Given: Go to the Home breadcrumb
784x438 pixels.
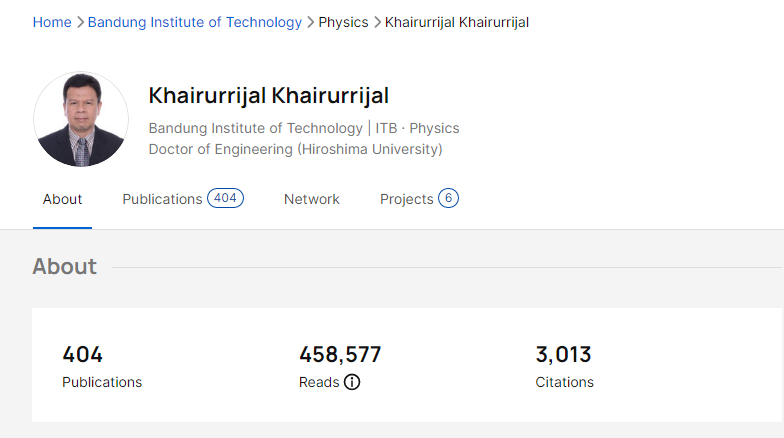Looking at the screenshot, I should pos(52,22).
